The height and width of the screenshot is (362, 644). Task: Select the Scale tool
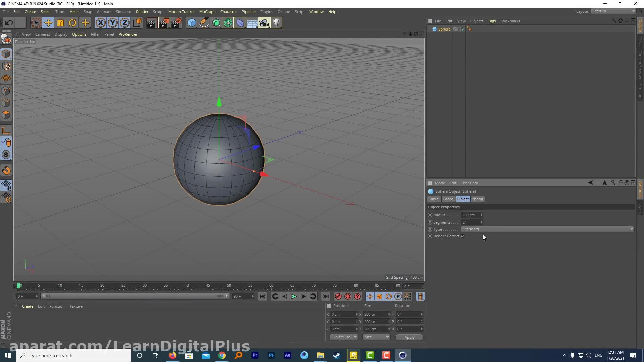[60, 23]
